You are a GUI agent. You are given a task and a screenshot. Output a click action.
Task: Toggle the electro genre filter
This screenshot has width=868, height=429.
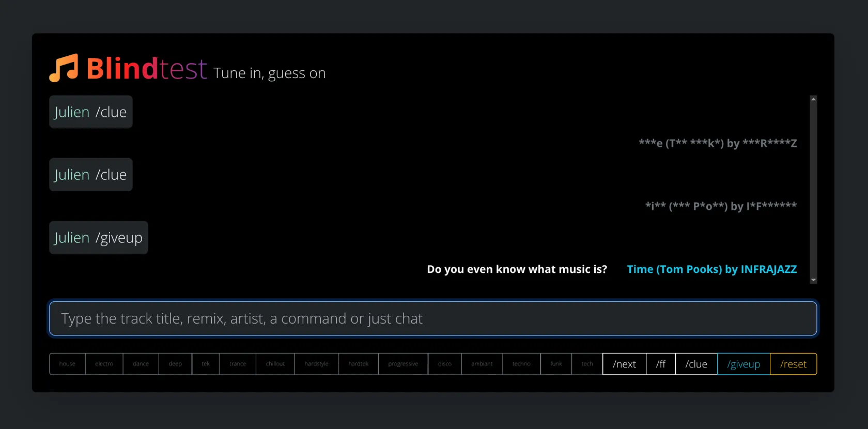[x=104, y=364]
